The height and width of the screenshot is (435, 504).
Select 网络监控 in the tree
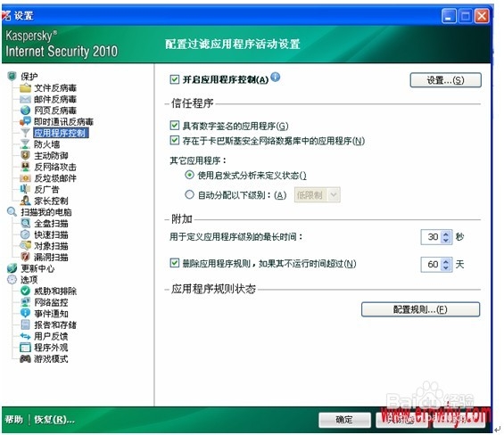pyautogui.click(x=51, y=302)
